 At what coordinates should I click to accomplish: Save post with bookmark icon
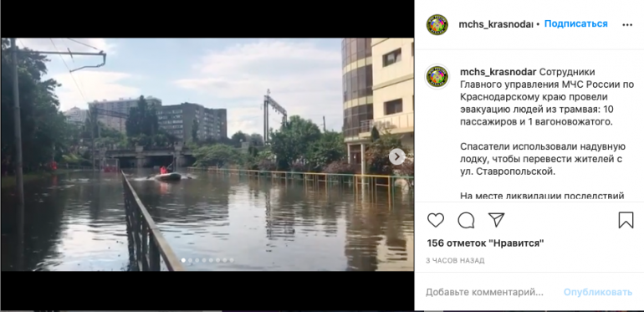coord(626,221)
